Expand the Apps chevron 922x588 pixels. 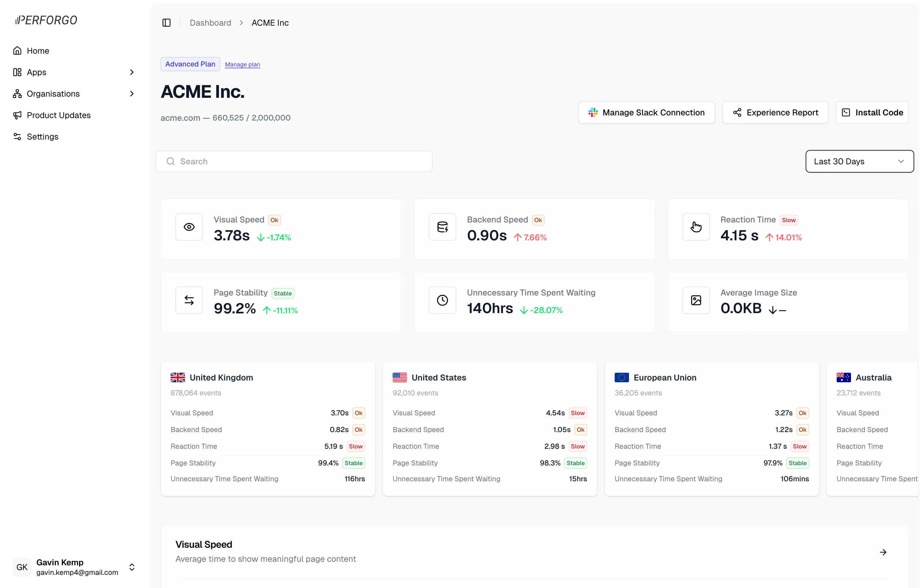(x=132, y=72)
